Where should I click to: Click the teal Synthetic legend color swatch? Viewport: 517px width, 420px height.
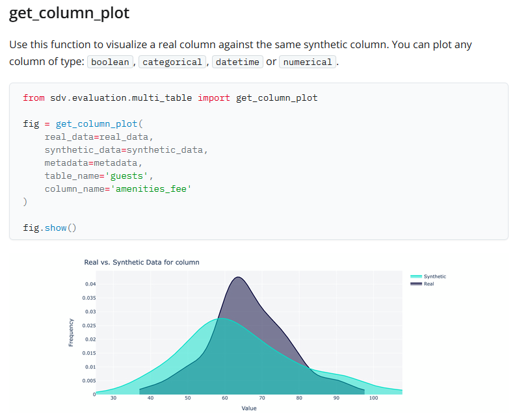click(x=416, y=277)
